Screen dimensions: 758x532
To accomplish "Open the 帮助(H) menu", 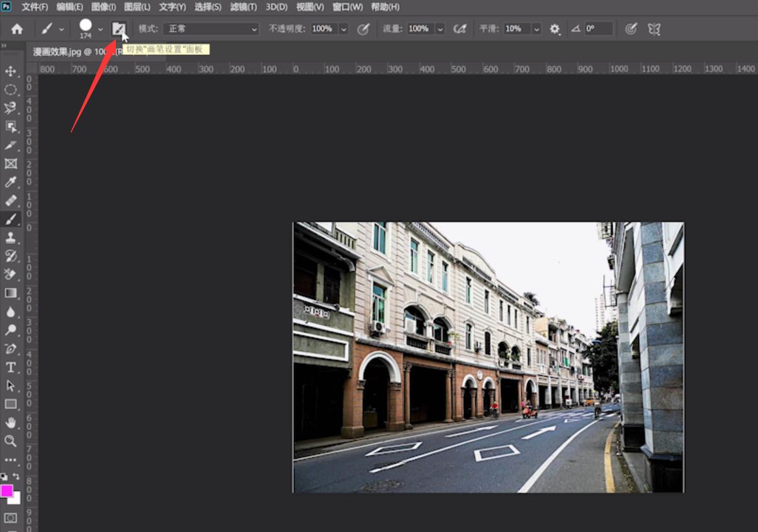I will 385,7.
